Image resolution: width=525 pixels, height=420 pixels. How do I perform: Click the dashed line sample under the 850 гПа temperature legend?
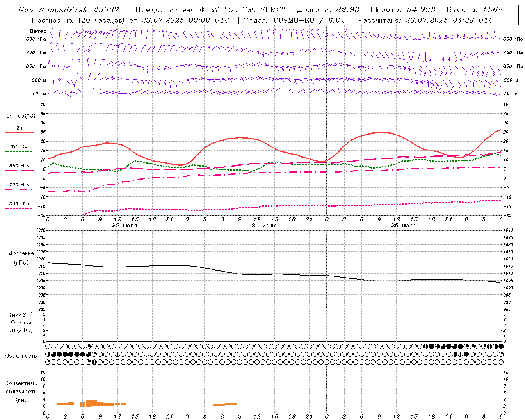[19, 170]
